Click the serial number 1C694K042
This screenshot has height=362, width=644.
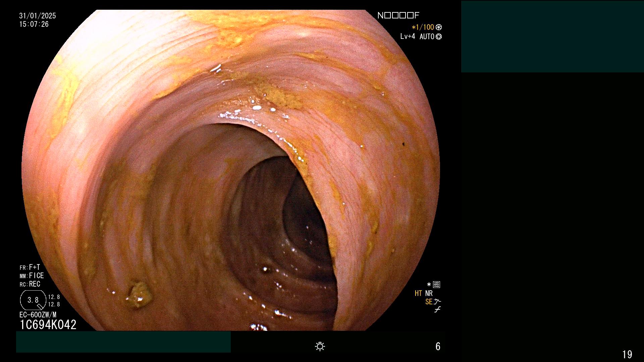tap(48, 324)
